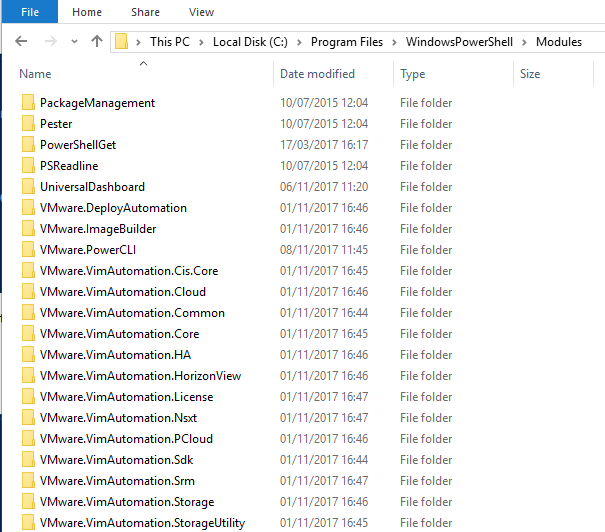The height and width of the screenshot is (532, 605).
Task: Select the VMware.VimAutomation.Cloud folder icon
Action: point(28,292)
